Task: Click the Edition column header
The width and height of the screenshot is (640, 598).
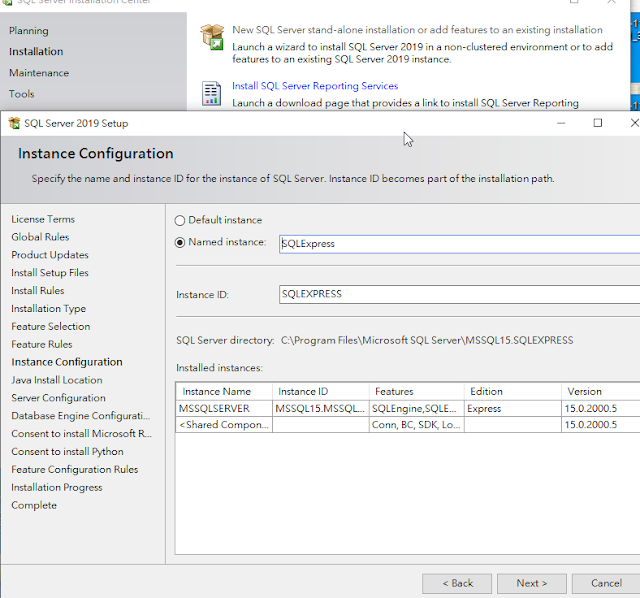Action: pyautogui.click(x=513, y=391)
